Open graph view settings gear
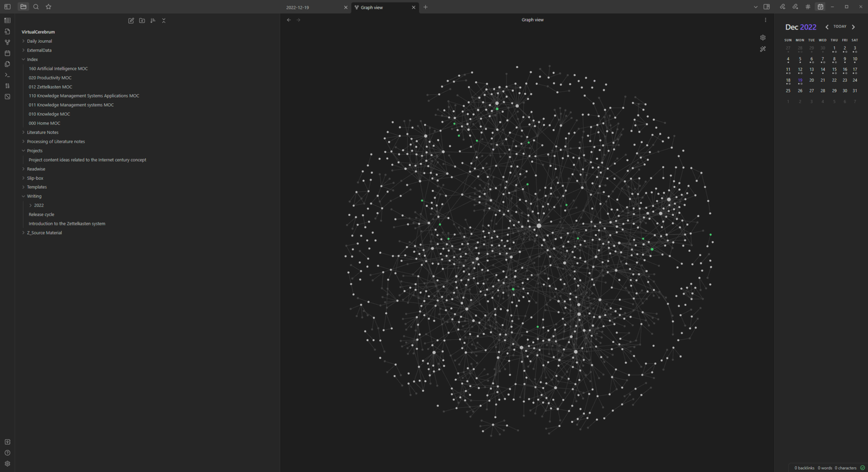The width and height of the screenshot is (868, 472). click(763, 38)
